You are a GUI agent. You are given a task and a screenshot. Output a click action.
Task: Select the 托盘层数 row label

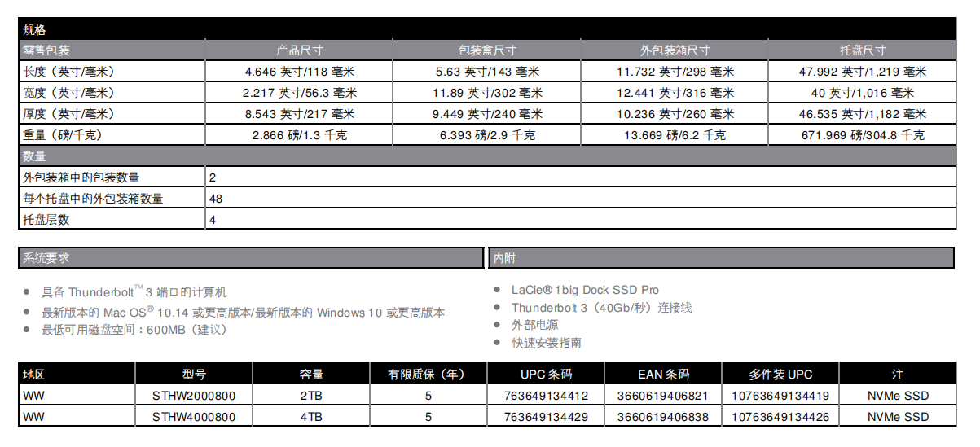click(46, 220)
